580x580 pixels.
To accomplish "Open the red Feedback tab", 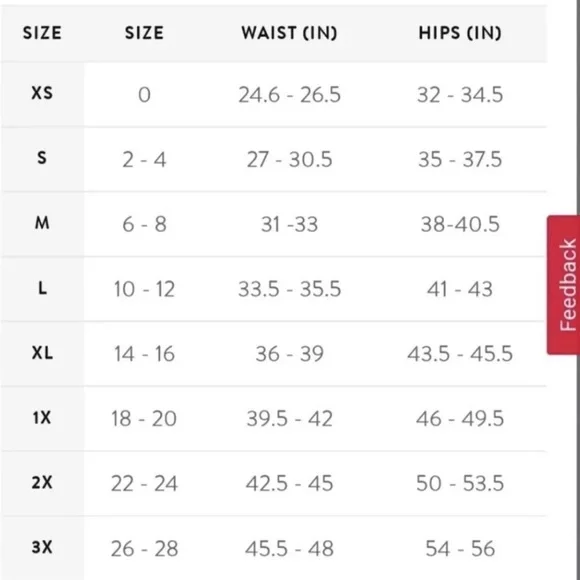I will pyautogui.click(x=563, y=285).
